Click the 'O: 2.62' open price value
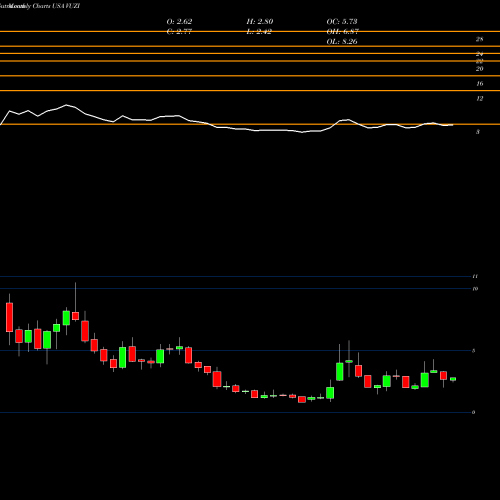Screen dimensions: 500x500 pos(179,22)
